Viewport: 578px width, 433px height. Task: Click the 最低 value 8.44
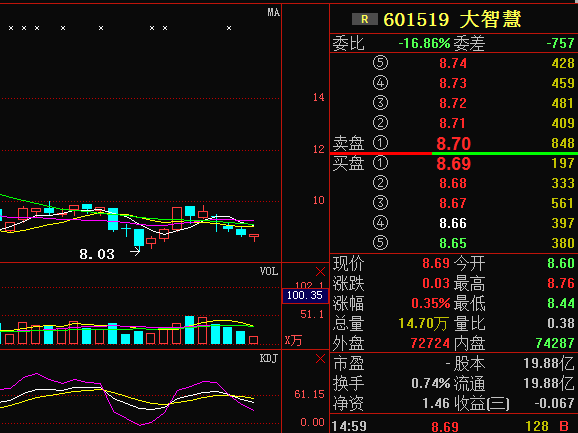click(x=561, y=303)
